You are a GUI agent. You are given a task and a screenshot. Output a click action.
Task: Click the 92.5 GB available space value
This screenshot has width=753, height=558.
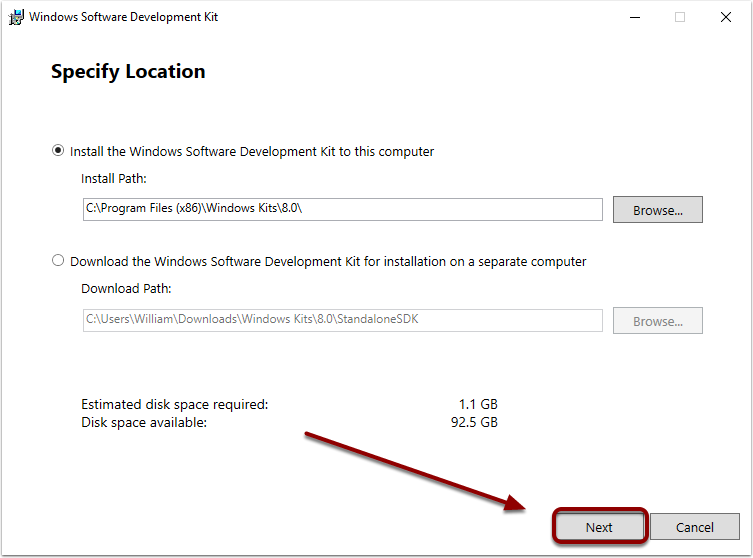click(474, 423)
